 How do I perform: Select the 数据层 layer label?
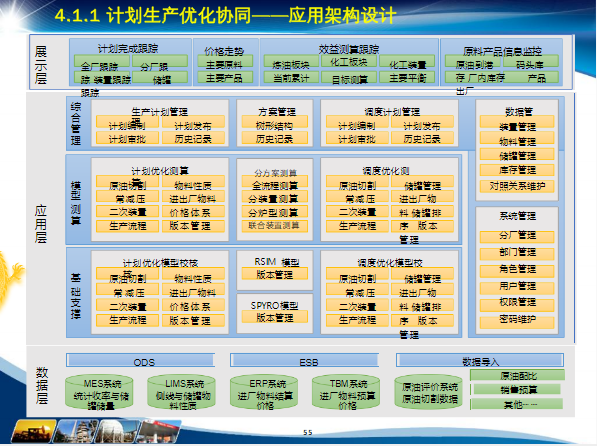coord(42,385)
